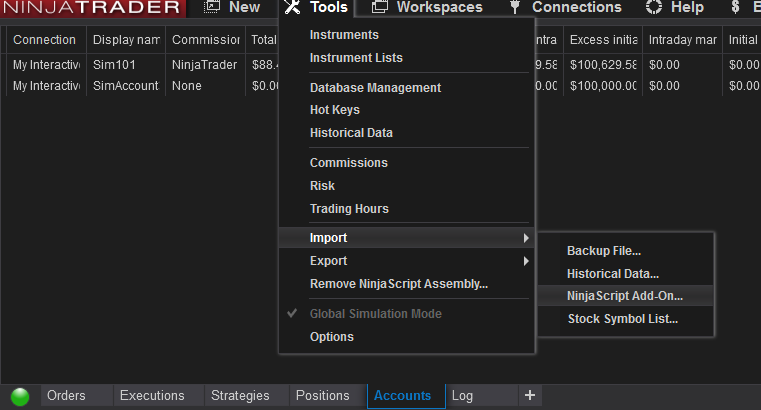Expand the Import submenu arrow
This screenshot has height=410, width=761.
pos(526,238)
